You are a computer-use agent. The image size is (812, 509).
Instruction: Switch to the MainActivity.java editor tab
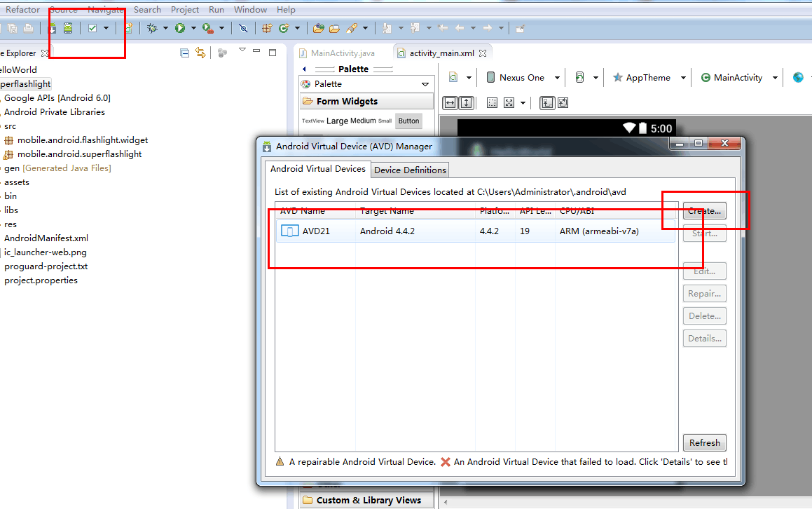[336, 53]
